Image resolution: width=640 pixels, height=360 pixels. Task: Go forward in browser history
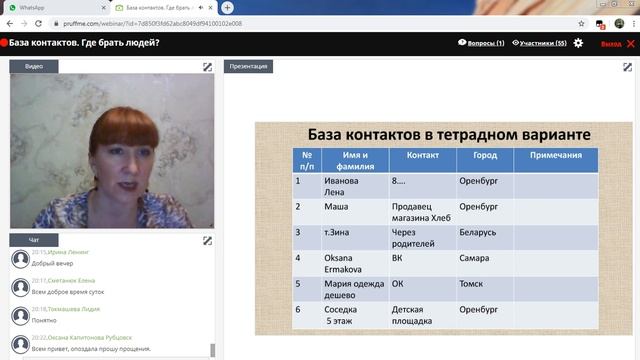(x=24, y=24)
